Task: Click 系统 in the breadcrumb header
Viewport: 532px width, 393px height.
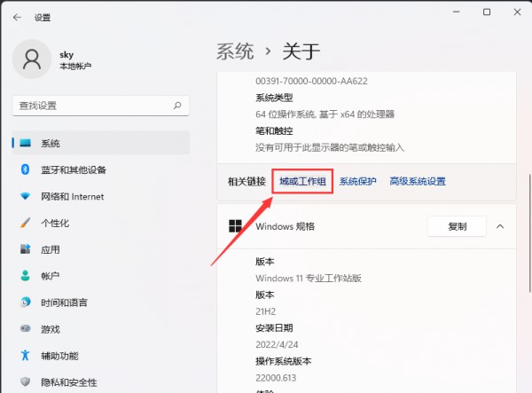Action: point(235,51)
